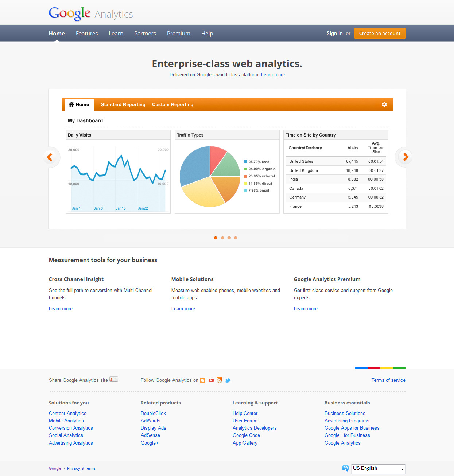Click Learn more beside world-class platform
Image resolution: width=454 pixels, height=476 pixels.
[273, 75]
